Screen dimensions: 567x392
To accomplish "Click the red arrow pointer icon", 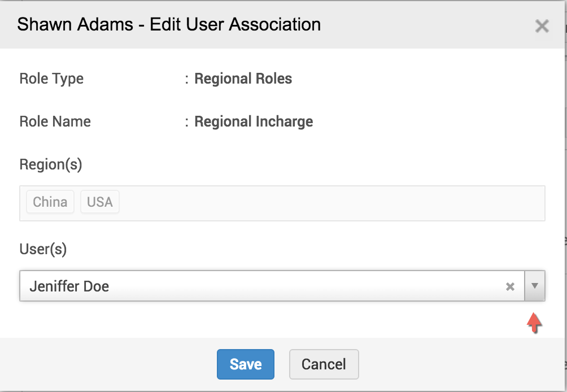I will pyautogui.click(x=534, y=323).
